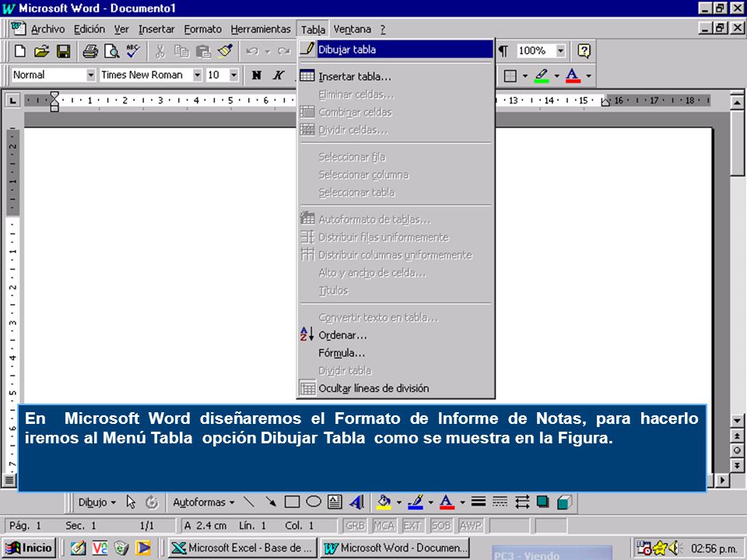The height and width of the screenshot is (560, 747).
Task: Toggle SOB overtype indicator
Action: 441,526
